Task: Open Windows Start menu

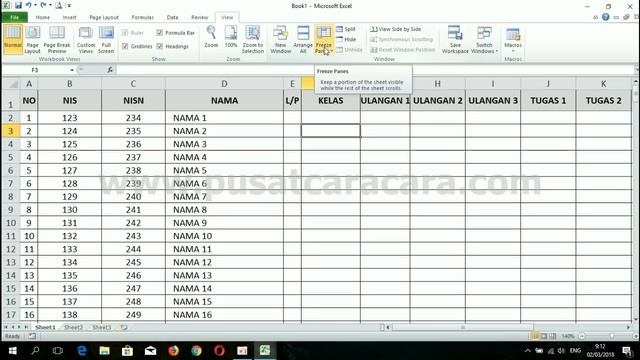Action: (x=12, y=351)
